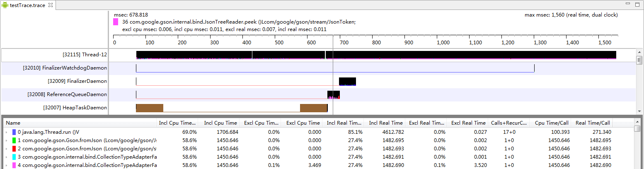Click the timeline scrollbar up arrow
Screen dimensions: 644x169
point(639,52)
